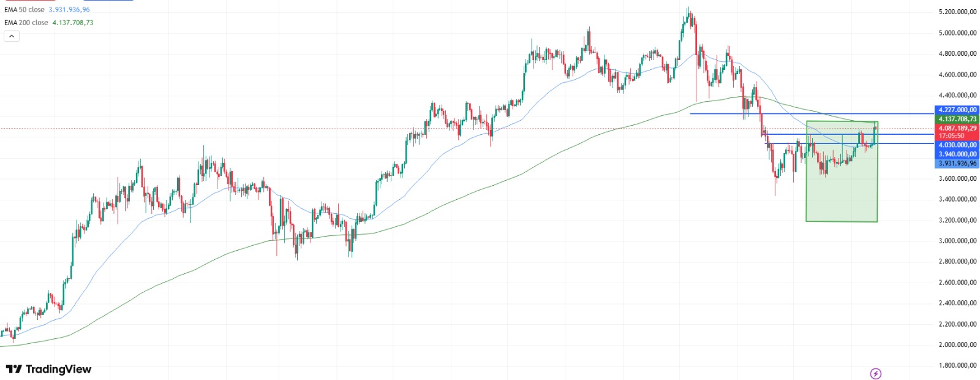Select the EMA 50 close indicator label
The image size is (980, 380).
tap(24, 10)
